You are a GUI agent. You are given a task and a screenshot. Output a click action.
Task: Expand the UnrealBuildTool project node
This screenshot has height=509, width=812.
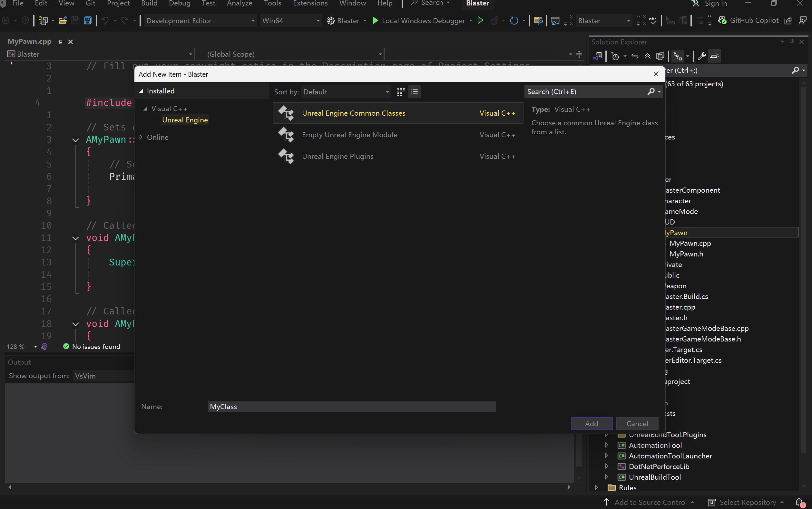point(607,477)
